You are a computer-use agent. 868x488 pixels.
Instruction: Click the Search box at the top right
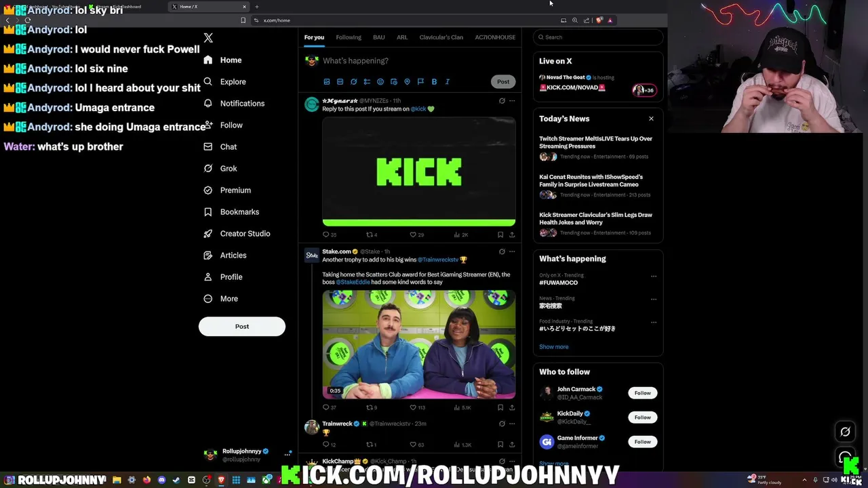(598, 37)
